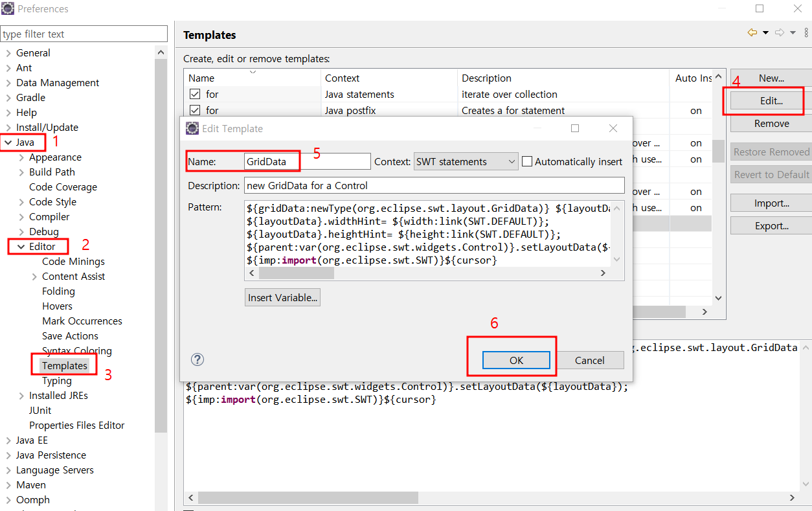
Task: Expand the Java EE tree node
Action: pyautogui.click(x=8, y=440)
